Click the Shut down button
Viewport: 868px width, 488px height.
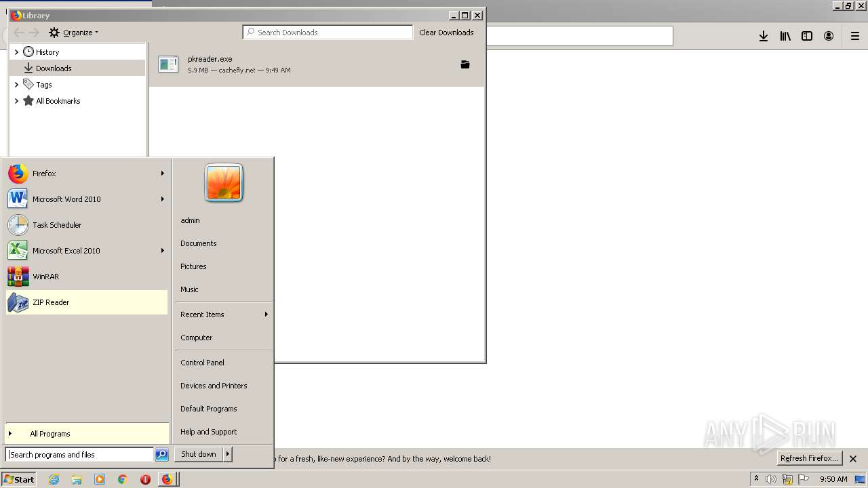click(199, 454)
